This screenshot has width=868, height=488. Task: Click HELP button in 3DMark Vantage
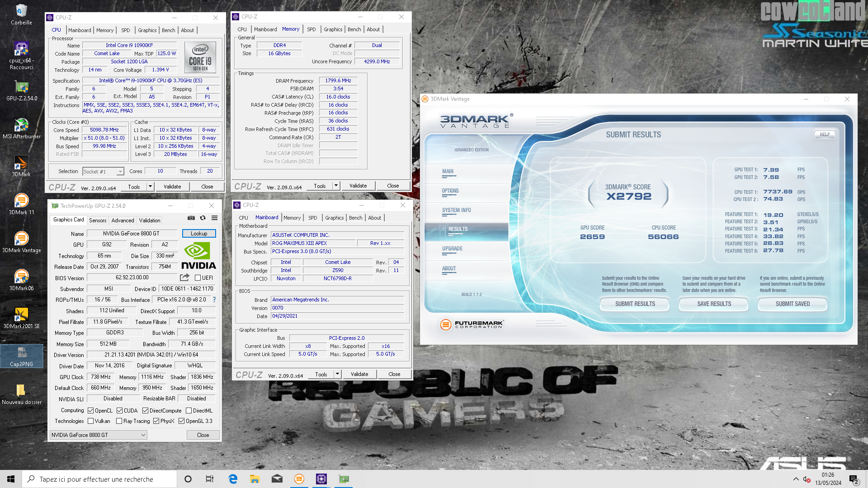tap(825, 135)
